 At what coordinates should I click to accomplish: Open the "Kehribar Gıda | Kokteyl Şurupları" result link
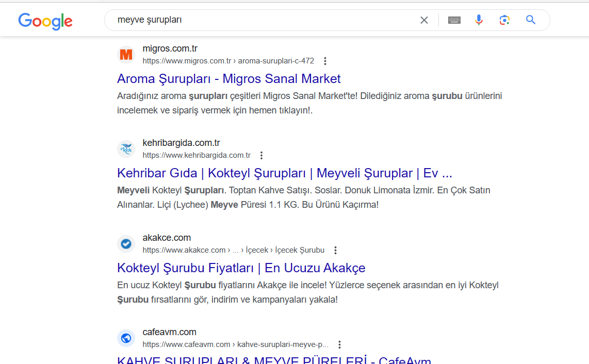285,173
